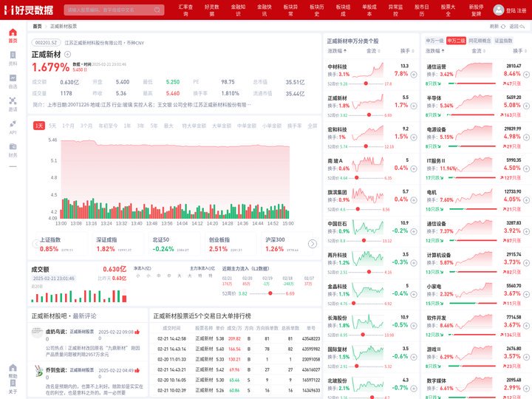
Task: Open 新股停复牌 in top navigation
Action: tap(477, 10)
